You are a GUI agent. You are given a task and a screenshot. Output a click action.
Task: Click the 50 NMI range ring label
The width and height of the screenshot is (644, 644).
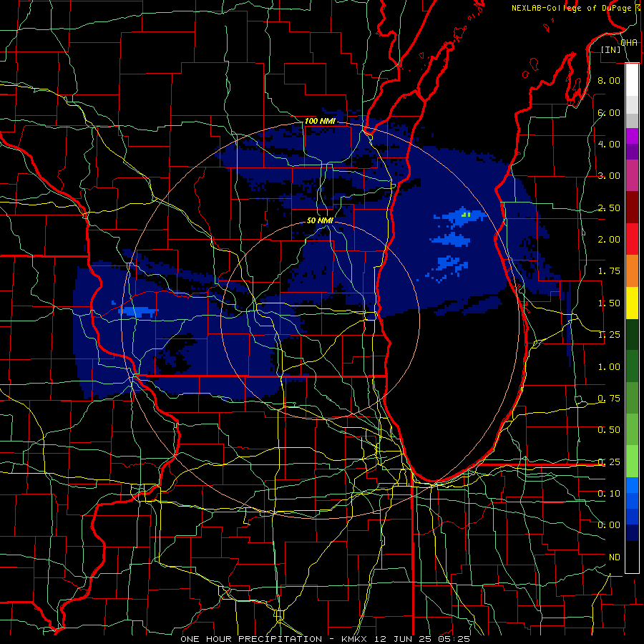click(320, 220)
